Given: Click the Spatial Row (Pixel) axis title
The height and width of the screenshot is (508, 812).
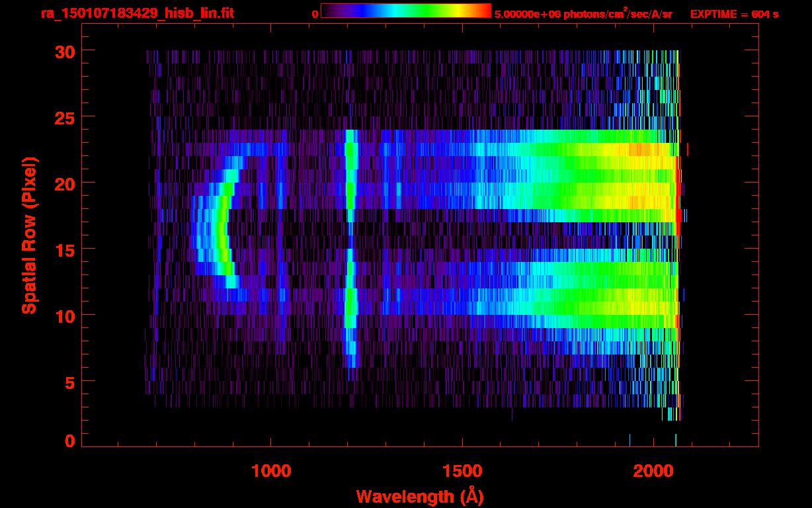Looking at the screenshot, I should (28, 235).
